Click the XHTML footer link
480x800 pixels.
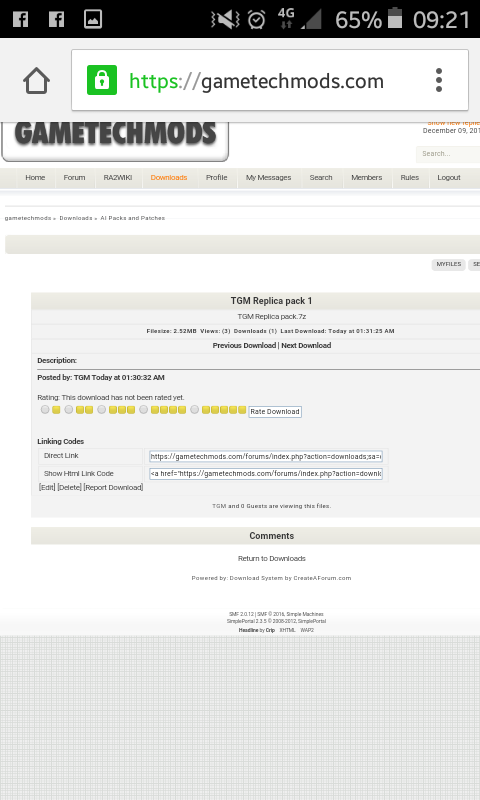pyautogui.click(x=287, y=631)
